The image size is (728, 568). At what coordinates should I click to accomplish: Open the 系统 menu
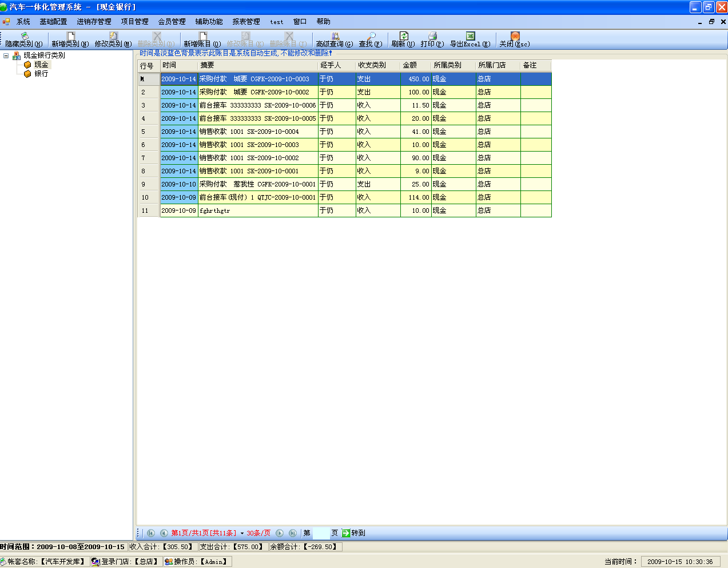point(23,22)
